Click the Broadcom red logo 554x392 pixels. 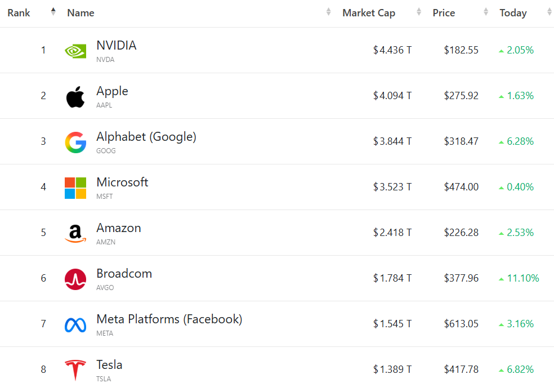click(75, 279)
